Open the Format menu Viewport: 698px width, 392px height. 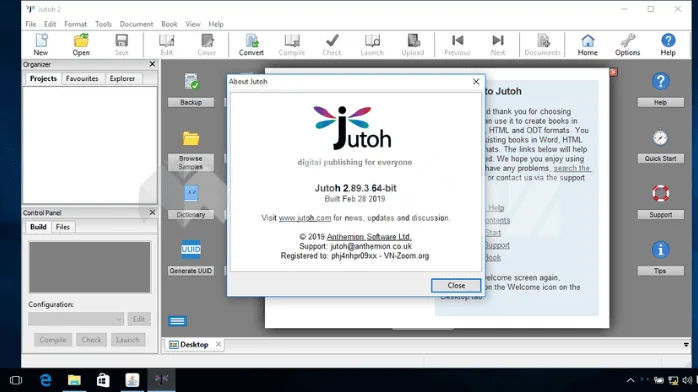pos(75,24)
